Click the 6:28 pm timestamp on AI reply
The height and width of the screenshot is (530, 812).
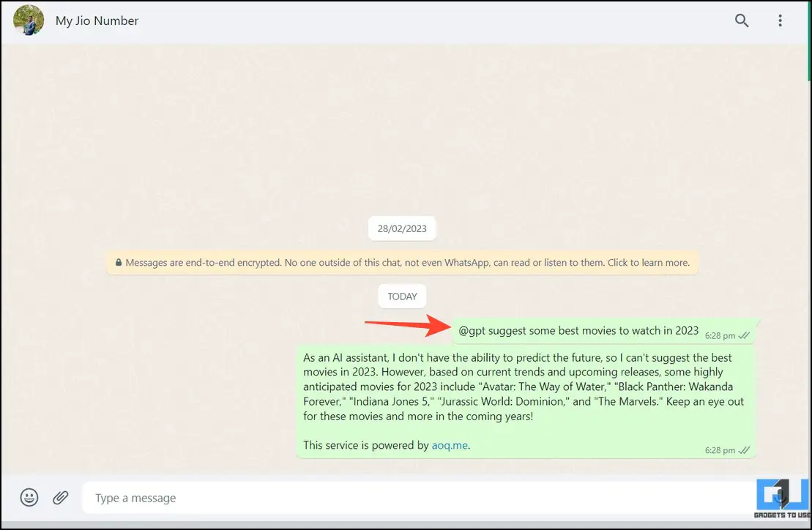(720, 450)
